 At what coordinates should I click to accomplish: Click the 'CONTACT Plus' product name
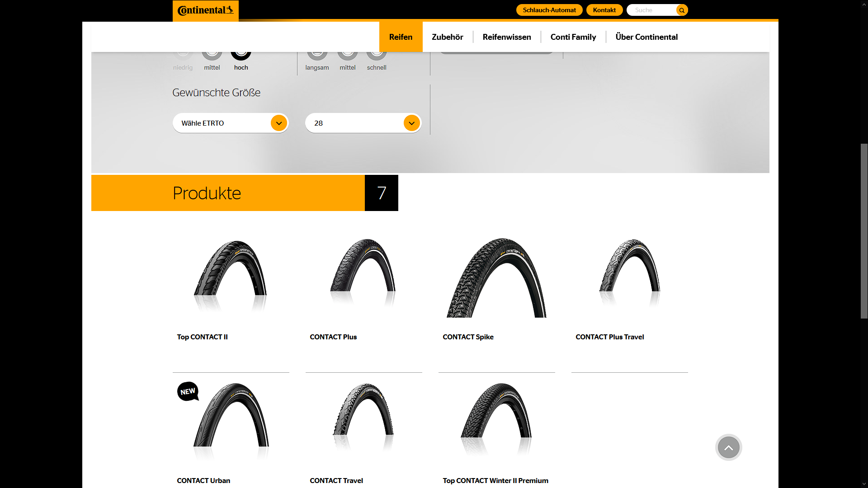tap(333, 337)
